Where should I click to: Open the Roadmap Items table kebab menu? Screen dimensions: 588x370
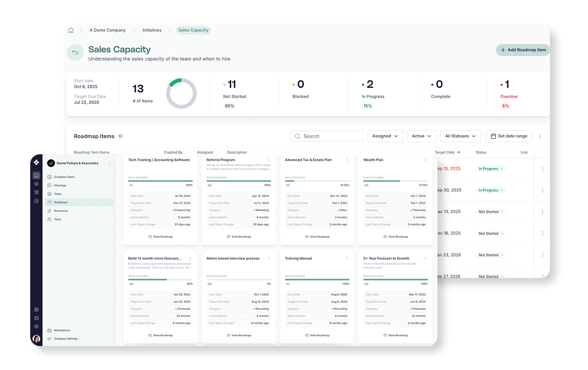click(x=540, y=136)
